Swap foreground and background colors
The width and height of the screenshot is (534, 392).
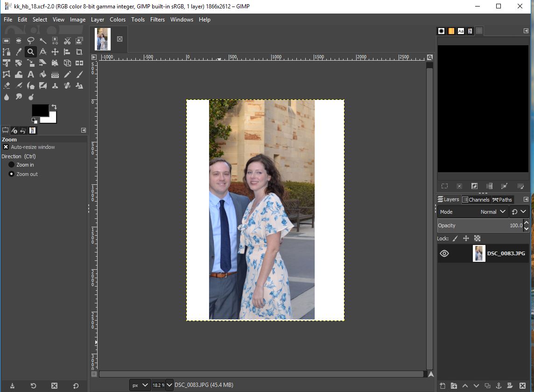54,107
